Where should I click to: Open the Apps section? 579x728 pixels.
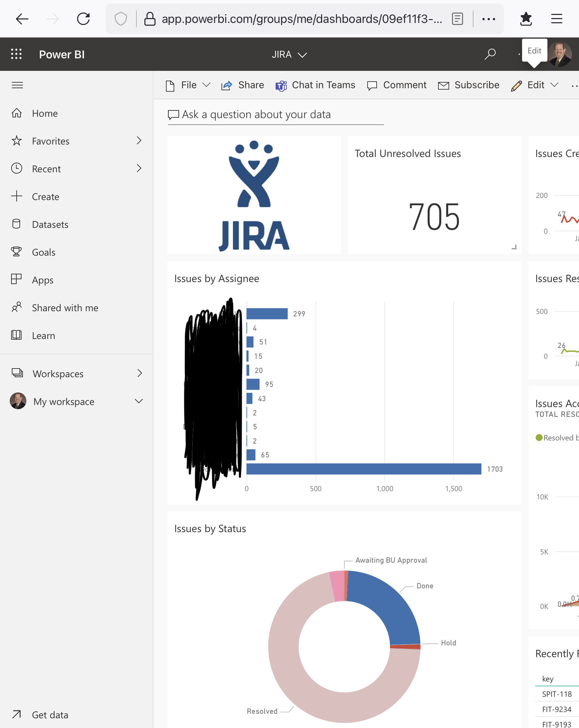[42, 280]
